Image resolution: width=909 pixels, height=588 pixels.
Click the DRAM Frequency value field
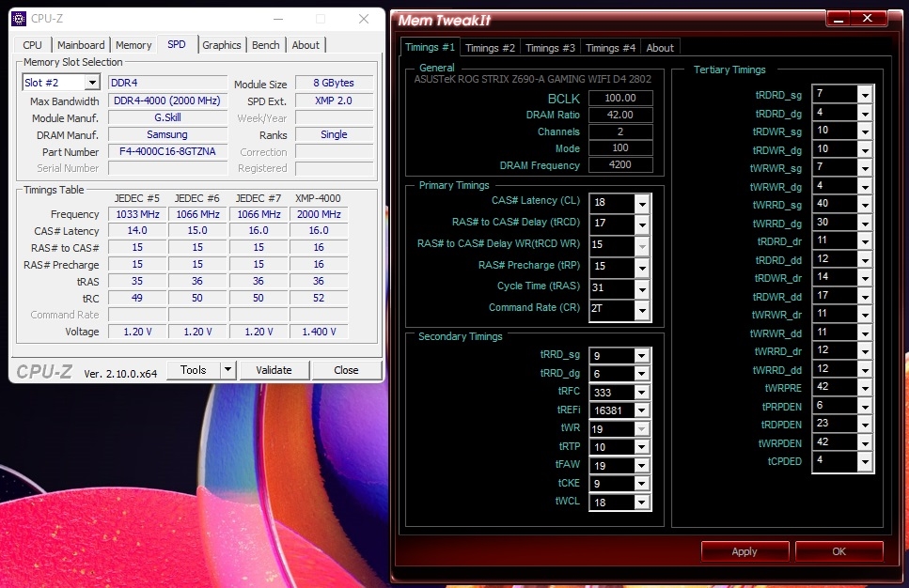click(x=620, y=165)
